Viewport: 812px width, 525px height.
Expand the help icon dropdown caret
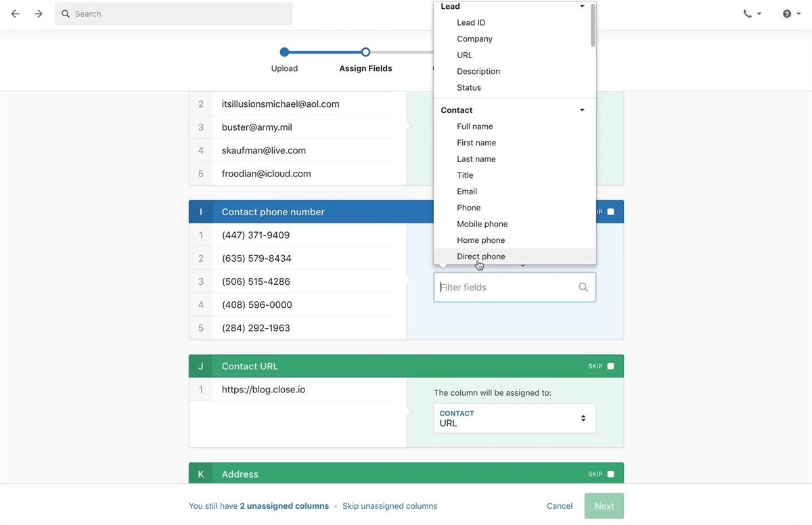799,14
